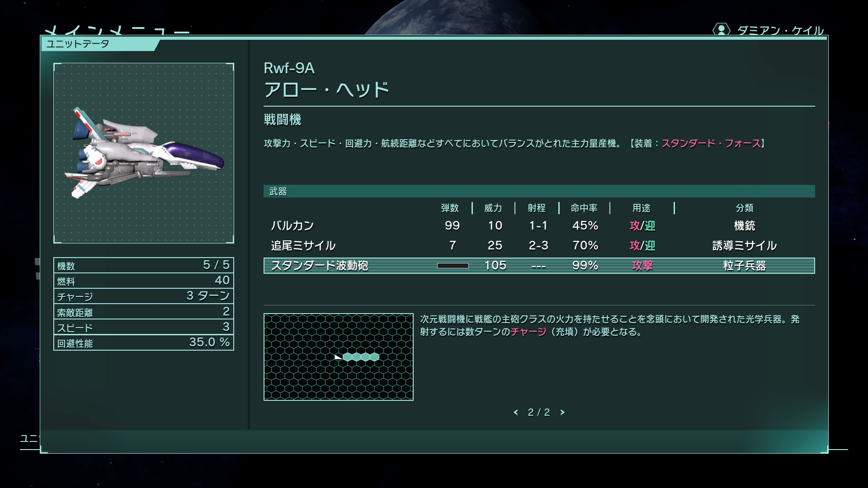Viewport: 868px width, 488px height.
Task: Click the pink スタンダード・フォース link
Action: click(x=711, y=144)
